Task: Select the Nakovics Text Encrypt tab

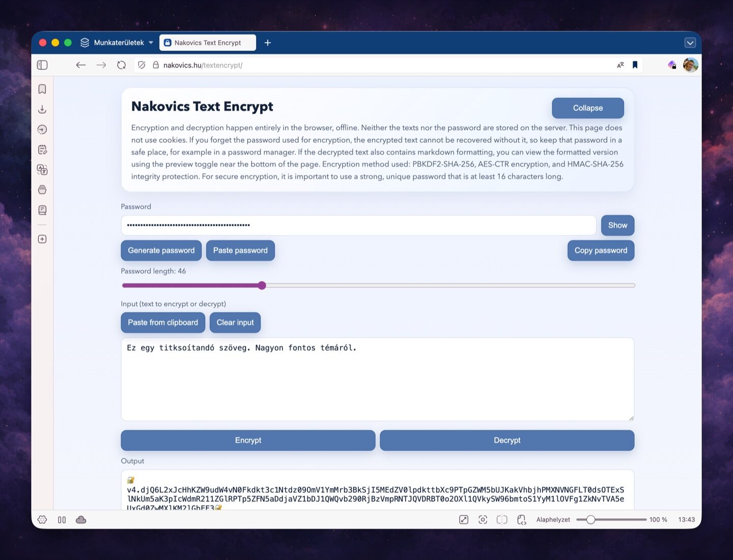Action: click(x=208, y=43)
